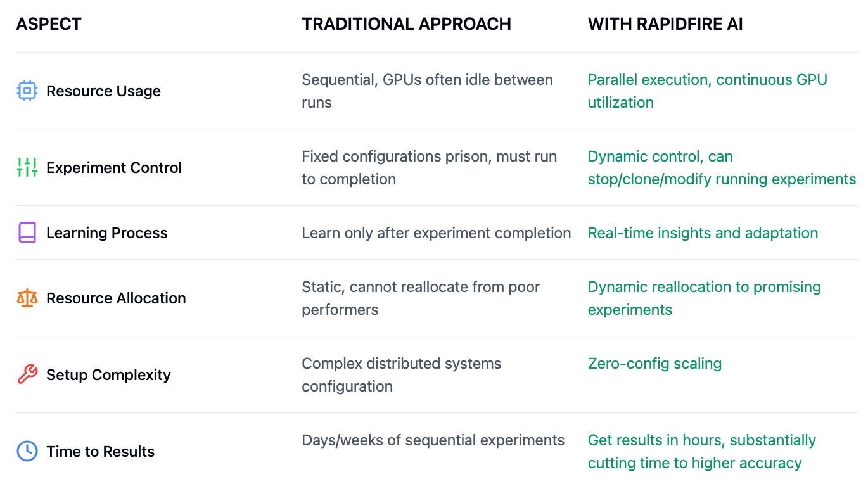Click the Learning Process row label
This screenshot has height=484, width=868.
107,233
